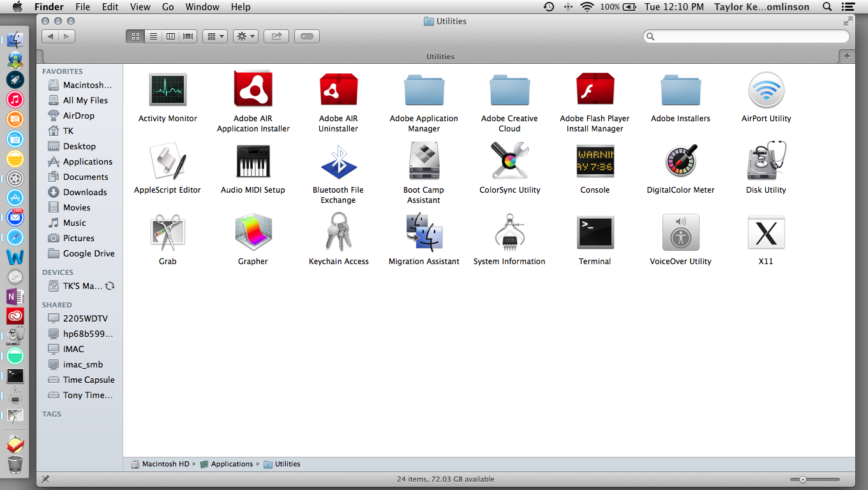This screenshot has height=490, width=868.
Task: Open the Trash in the Dock
Action: click(15, 464)
